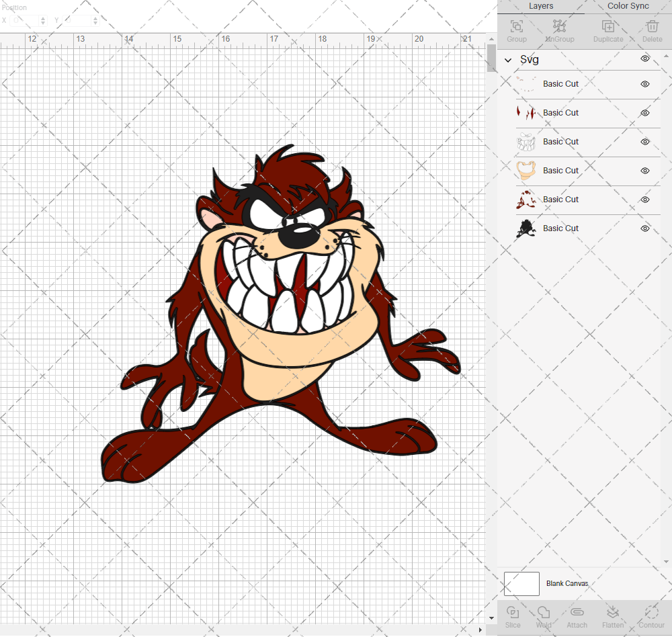
Task: Click the Blank Canvas white swatch
Action: coord(521,584)
